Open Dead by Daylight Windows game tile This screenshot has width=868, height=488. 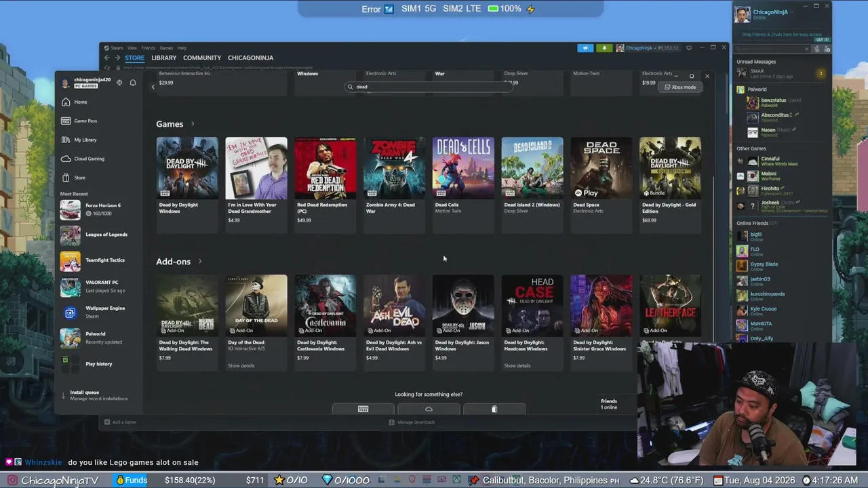click(x=187, y=184)
